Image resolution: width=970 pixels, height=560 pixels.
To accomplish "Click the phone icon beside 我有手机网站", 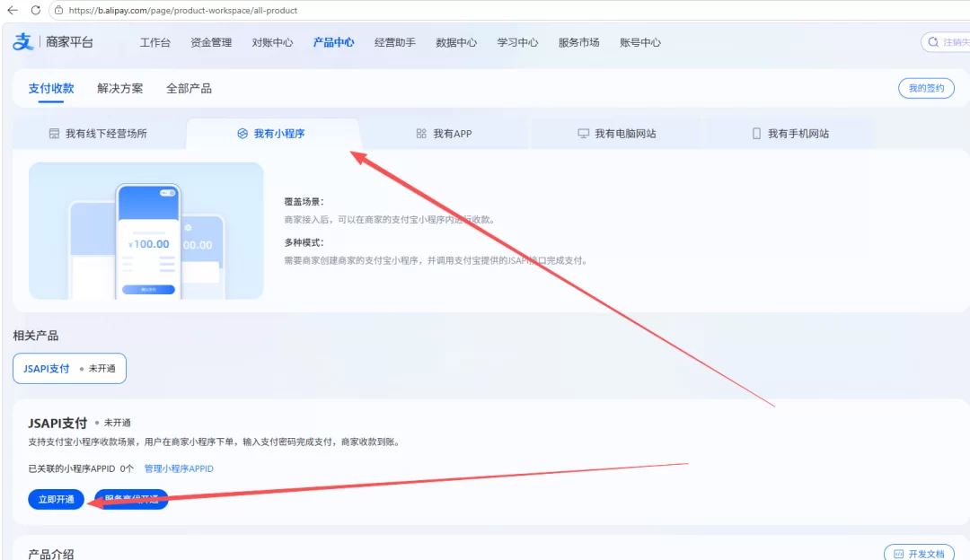I will (756, 134).
